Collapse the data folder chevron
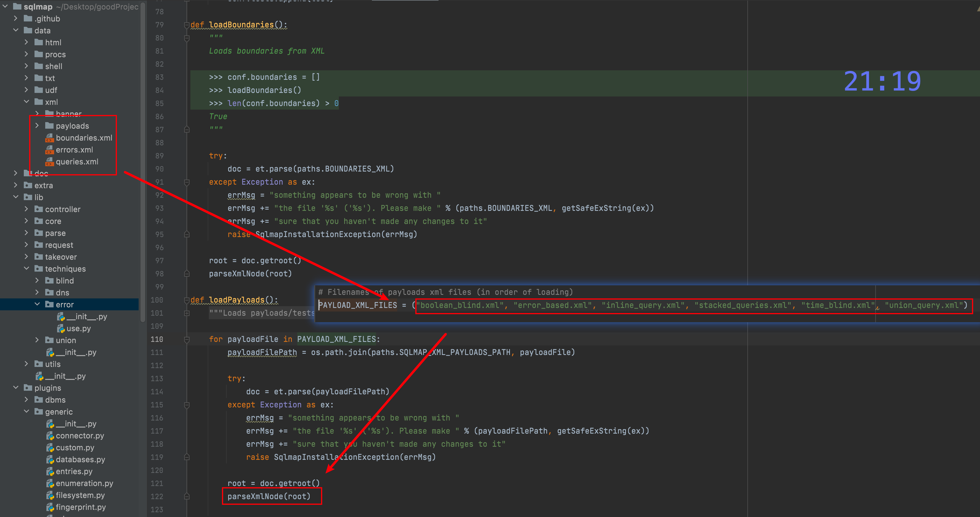Viewport: 980px width, 517px height. pos(15,30)
